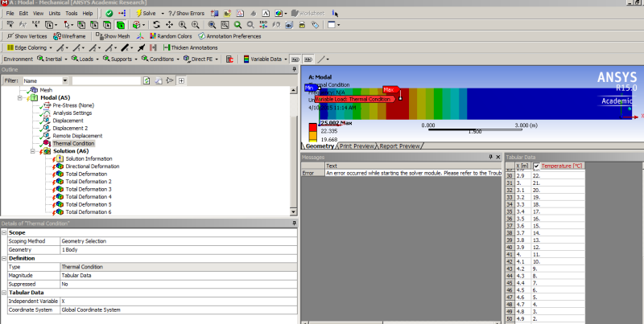Click the green checkmark toolbar icon
Image resolution: width=644 pixels, height=324 pixels.
coord(109,14)
